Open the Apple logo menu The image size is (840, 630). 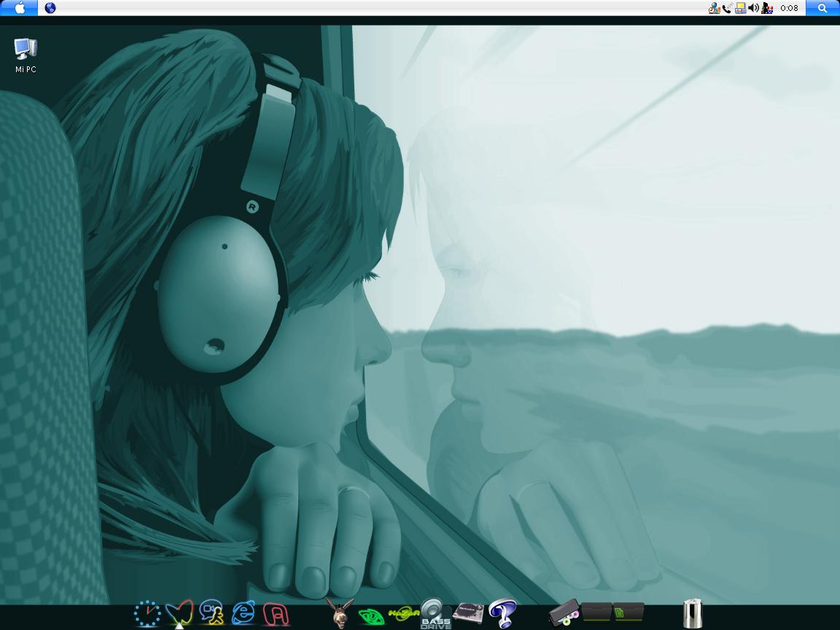[x=19, y=7]
